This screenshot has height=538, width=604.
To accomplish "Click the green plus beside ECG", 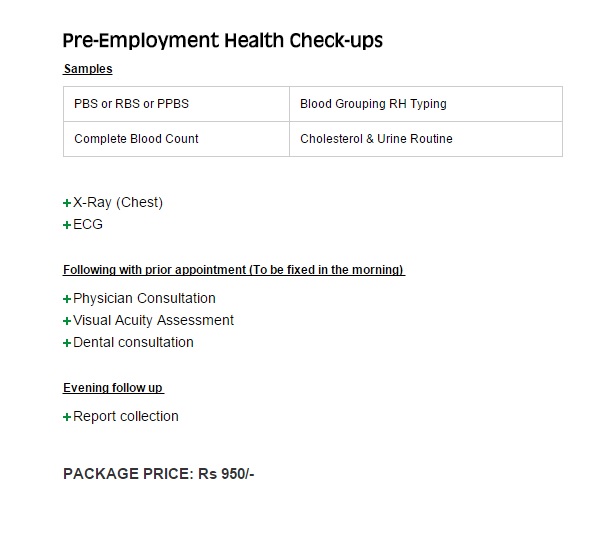I will tap(67, 225).
